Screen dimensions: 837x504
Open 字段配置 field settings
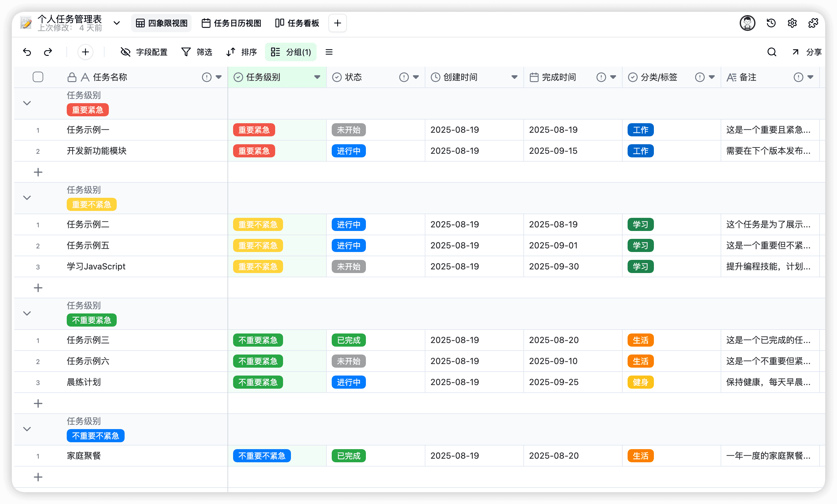pyautogui.click(x=144, y=52)
